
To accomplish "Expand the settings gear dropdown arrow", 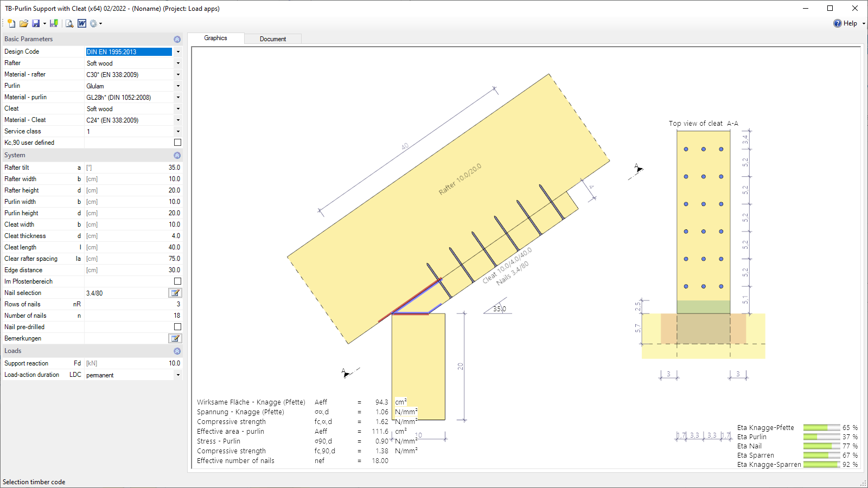I will tap(101, 24).
